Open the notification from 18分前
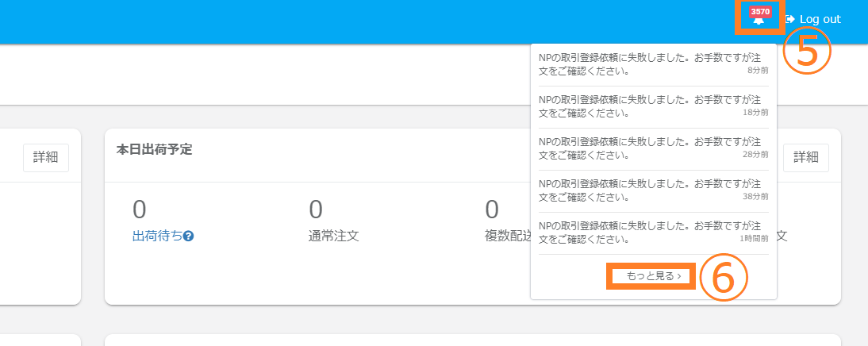Screen dimensions: 868x346 tap(653, 107)
